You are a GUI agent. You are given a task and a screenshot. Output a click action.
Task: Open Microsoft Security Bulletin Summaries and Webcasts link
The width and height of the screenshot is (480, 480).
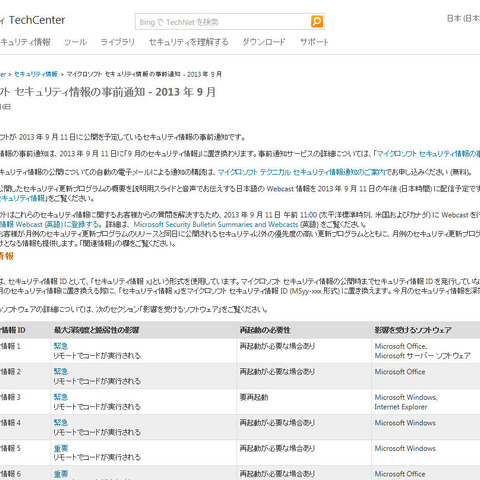coord(216,224)
